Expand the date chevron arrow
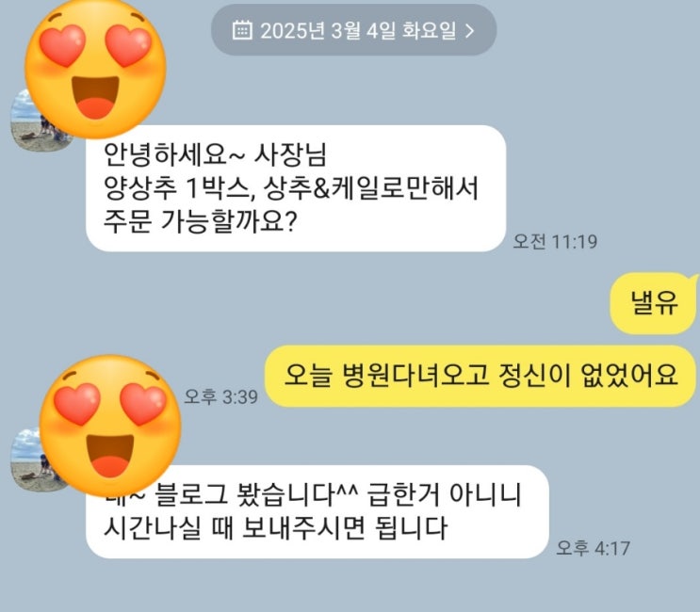 click(469, 31)
